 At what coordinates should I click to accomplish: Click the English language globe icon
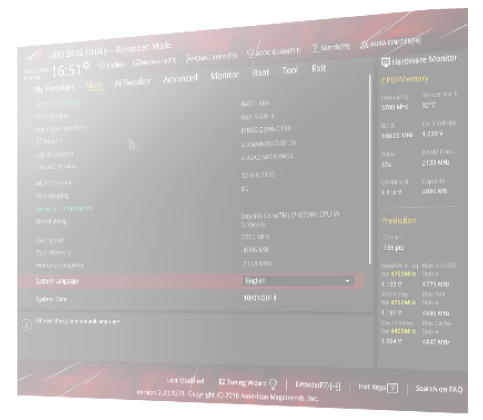pos(102,65)
